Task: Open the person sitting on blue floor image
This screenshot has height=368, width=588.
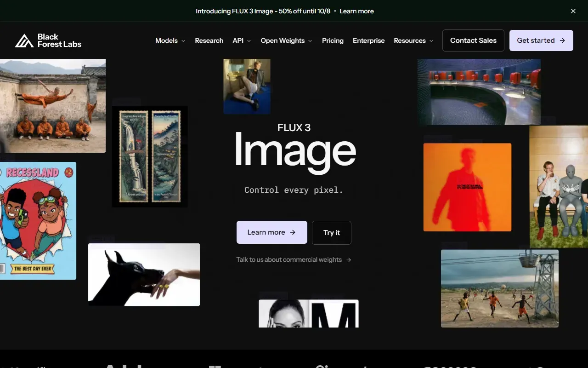Action: pos(247,86)
